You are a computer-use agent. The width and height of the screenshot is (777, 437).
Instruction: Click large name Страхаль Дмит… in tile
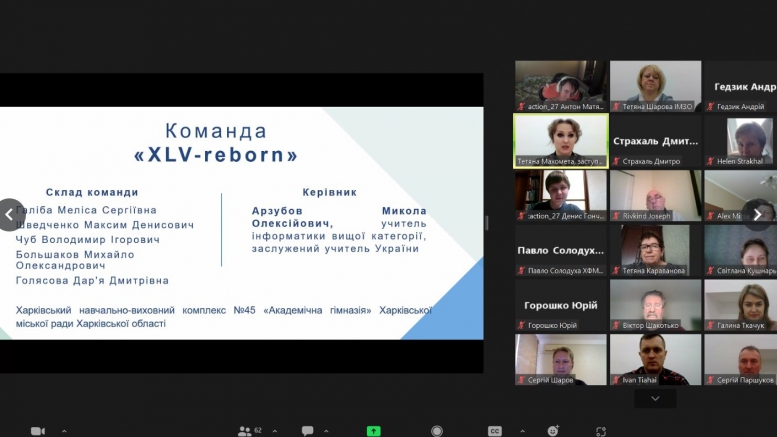click(656, 141)
